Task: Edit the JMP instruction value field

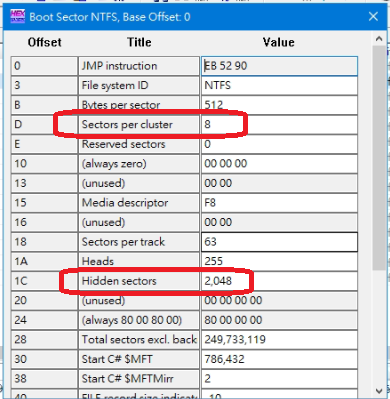Action: tap(279, 66)
